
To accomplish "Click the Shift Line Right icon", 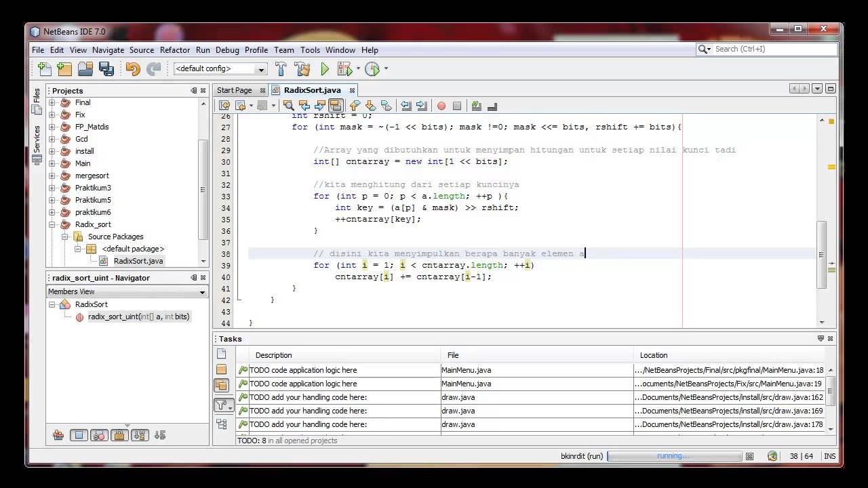I will (x=422, y=105).
